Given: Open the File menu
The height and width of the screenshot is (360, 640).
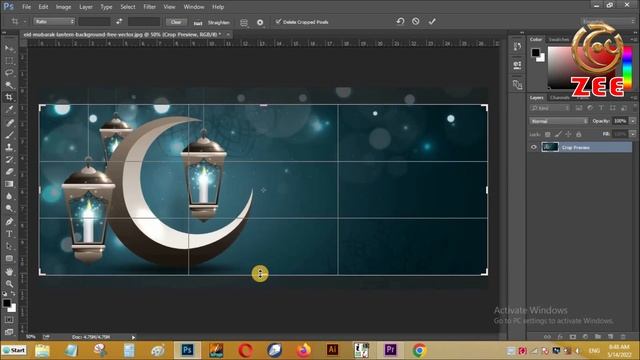Looking at the screenshot, I should point(27,7).
